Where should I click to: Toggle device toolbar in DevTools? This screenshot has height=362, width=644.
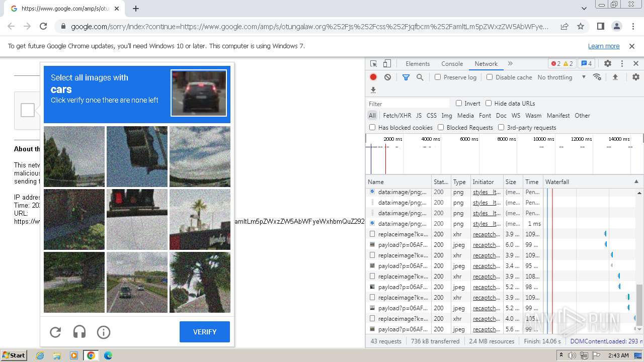[387, 64]
